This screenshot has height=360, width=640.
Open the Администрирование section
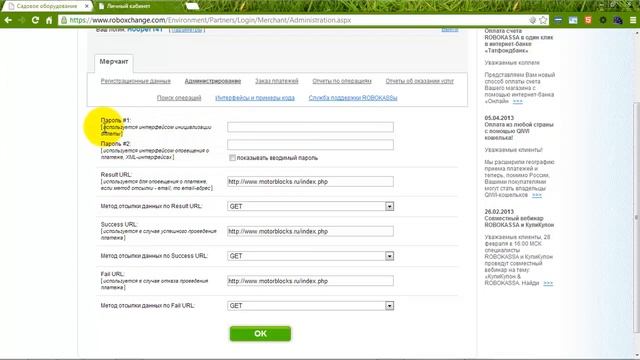[x=213, y=81]
